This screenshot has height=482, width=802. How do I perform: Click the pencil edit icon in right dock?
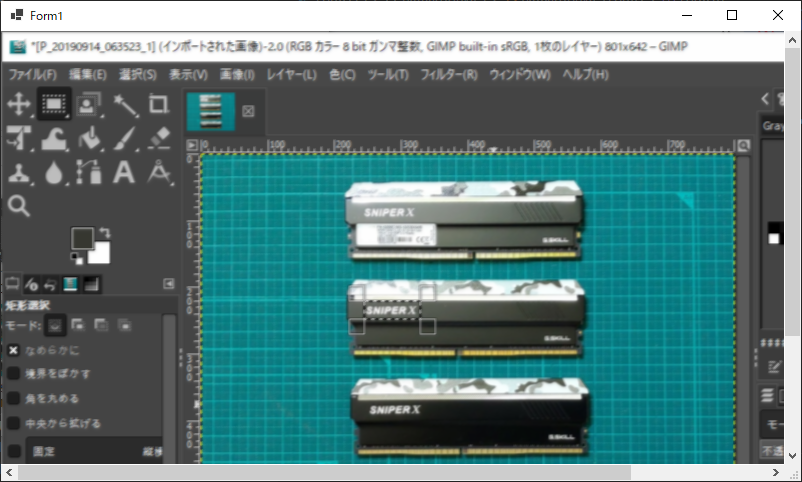point(774,366)
